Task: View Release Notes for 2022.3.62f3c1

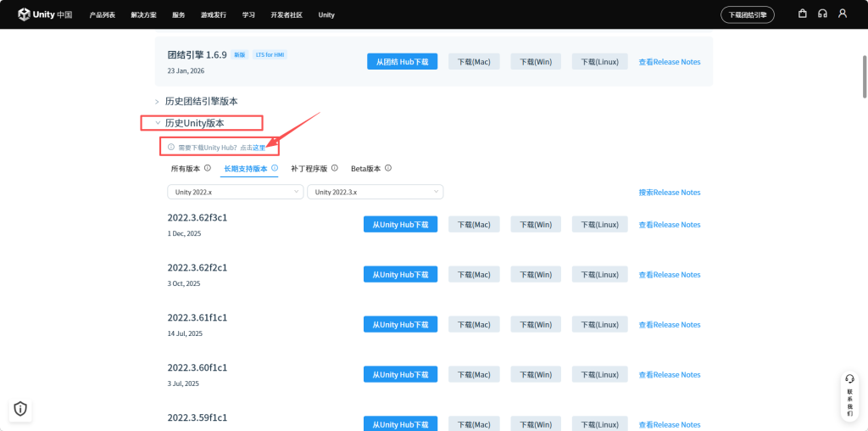Action: click(670, 225)
